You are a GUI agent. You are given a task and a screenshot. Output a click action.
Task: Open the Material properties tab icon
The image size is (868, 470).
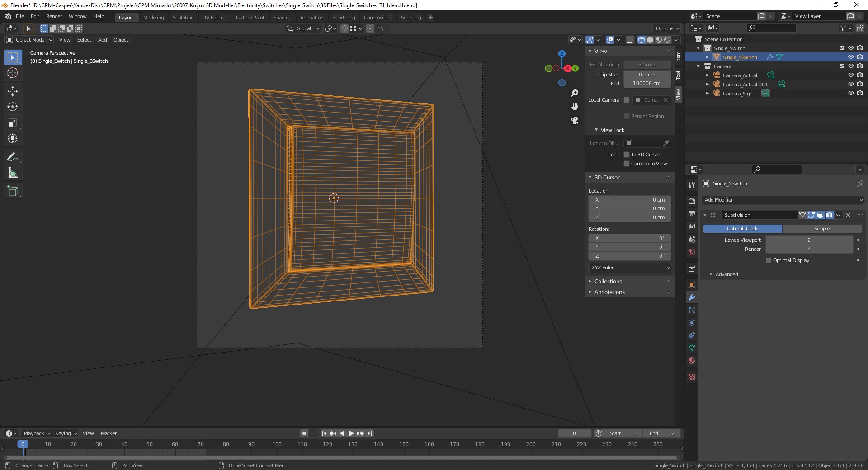(691, 361)
